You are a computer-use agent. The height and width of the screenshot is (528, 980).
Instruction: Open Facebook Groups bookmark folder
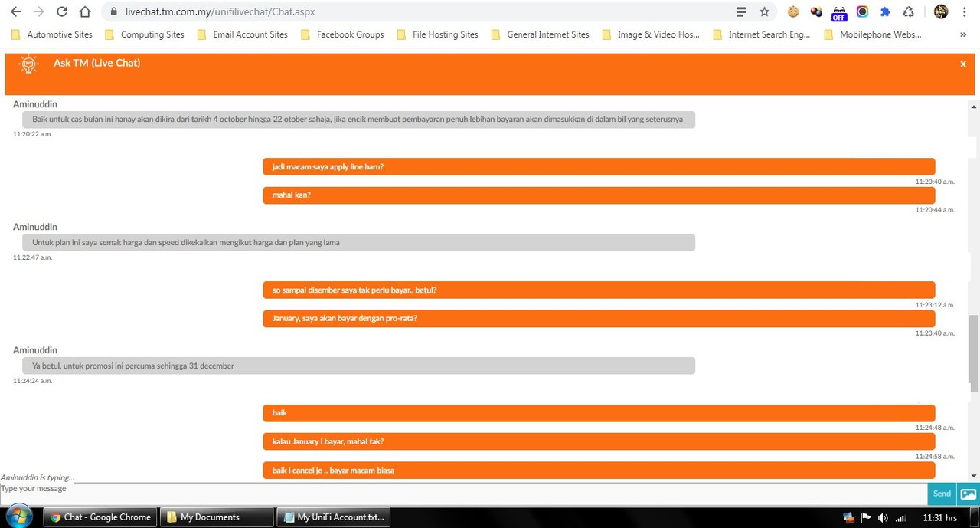tap(343, 34)
